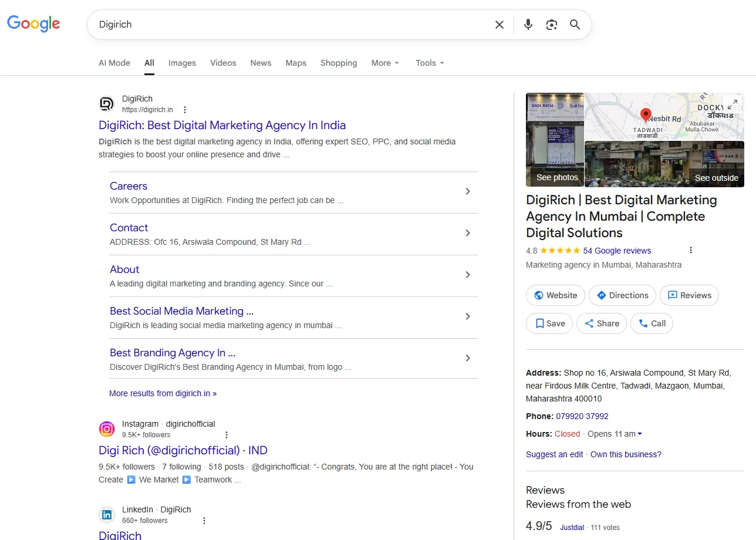This screenshot has width=756, height=540.
Task: Expand business hours next to Opens 11 am
Action: click(640, 434)
